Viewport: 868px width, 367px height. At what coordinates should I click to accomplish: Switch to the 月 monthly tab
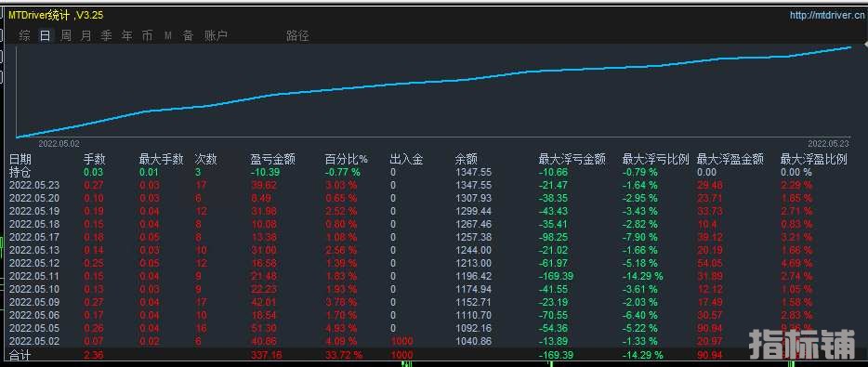(85, 36)
